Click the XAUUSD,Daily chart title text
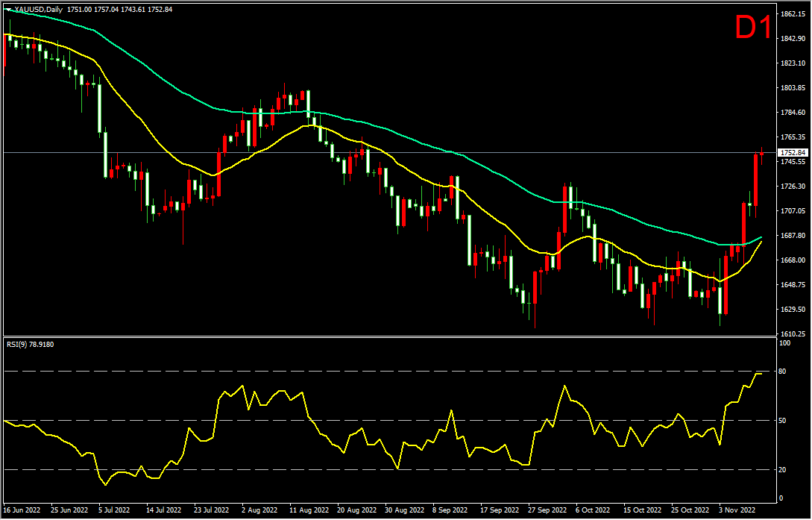Screen dimensions: 812x520 click(x=38, y=9)
